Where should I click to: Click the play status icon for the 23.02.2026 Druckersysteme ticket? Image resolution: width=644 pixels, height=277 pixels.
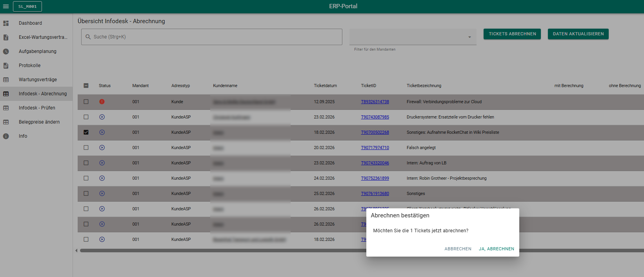[102, 117]
